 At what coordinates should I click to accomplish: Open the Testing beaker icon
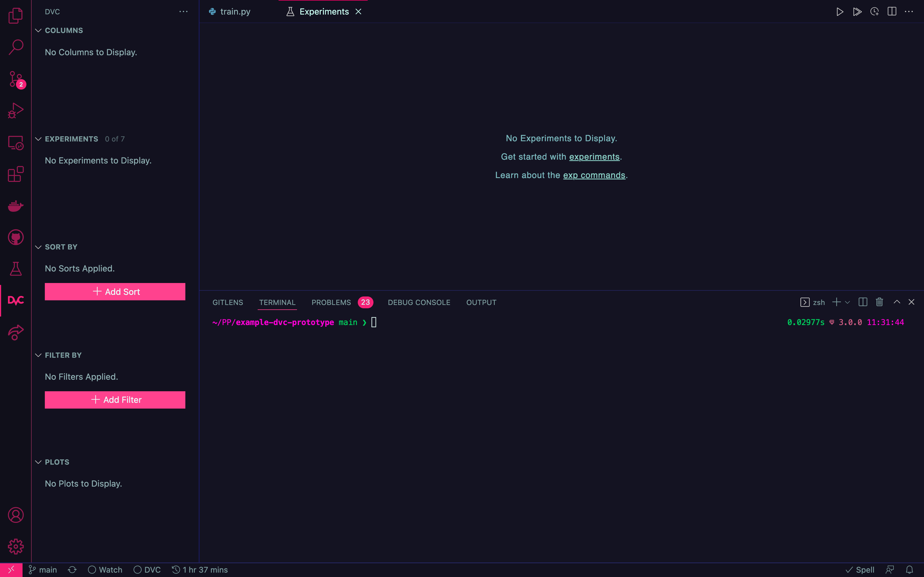(x=16, y=269)
